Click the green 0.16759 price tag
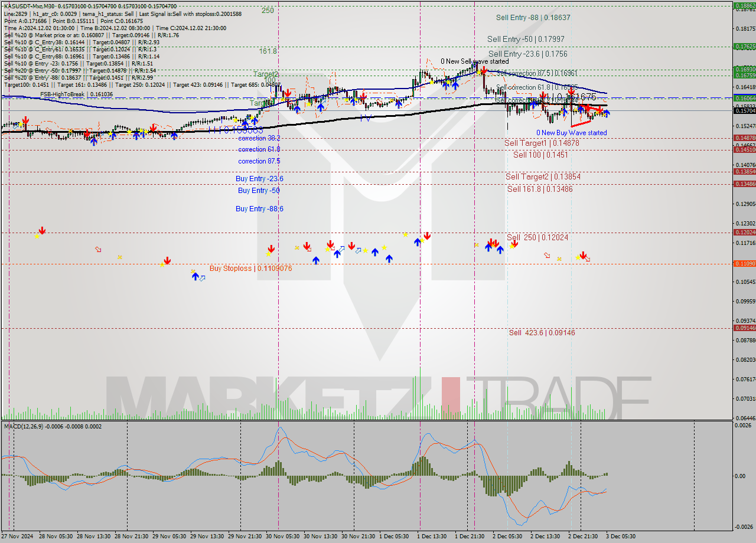The height and width of the screenshot is (543, 756). (x=744, y=75)
